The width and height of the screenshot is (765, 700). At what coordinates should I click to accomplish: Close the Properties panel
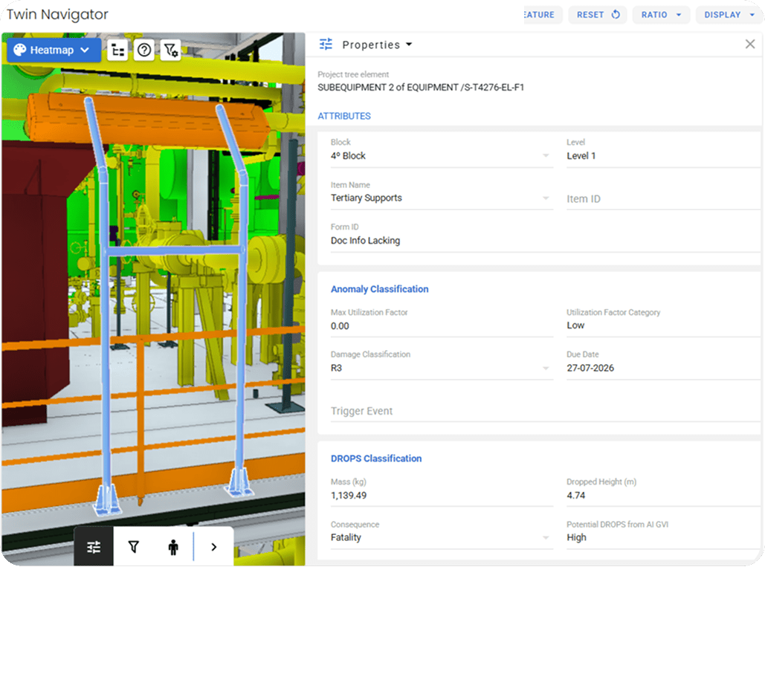[749, 45]
